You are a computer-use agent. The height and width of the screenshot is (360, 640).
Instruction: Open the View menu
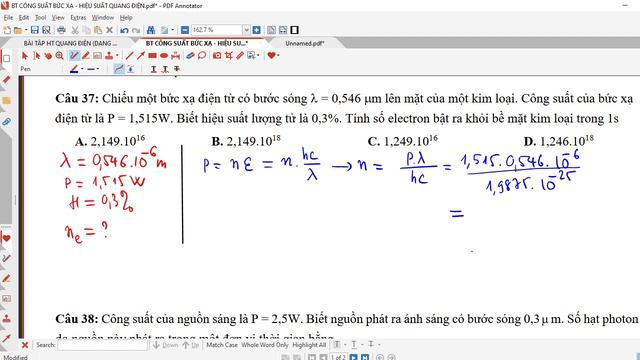58,18
